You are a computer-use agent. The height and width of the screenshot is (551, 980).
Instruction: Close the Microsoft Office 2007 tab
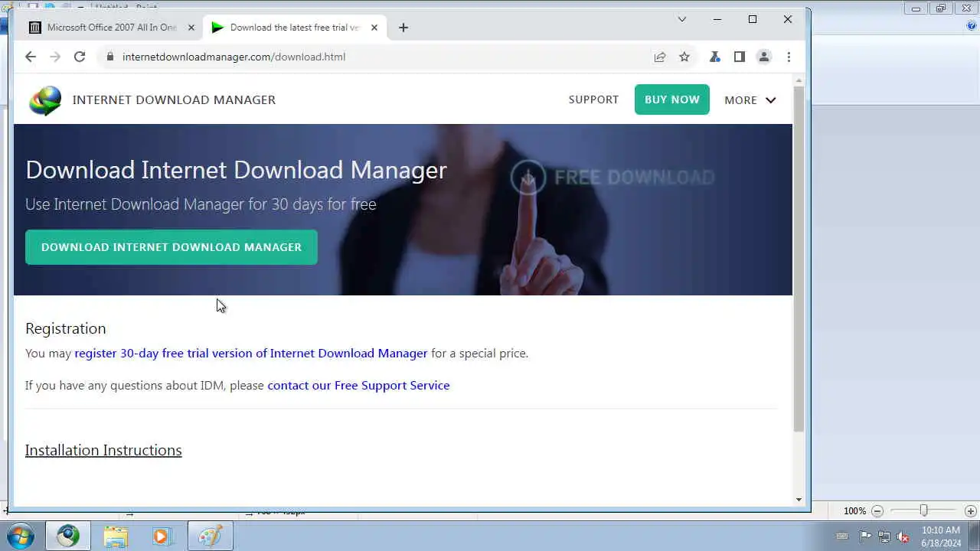(191, 28)
